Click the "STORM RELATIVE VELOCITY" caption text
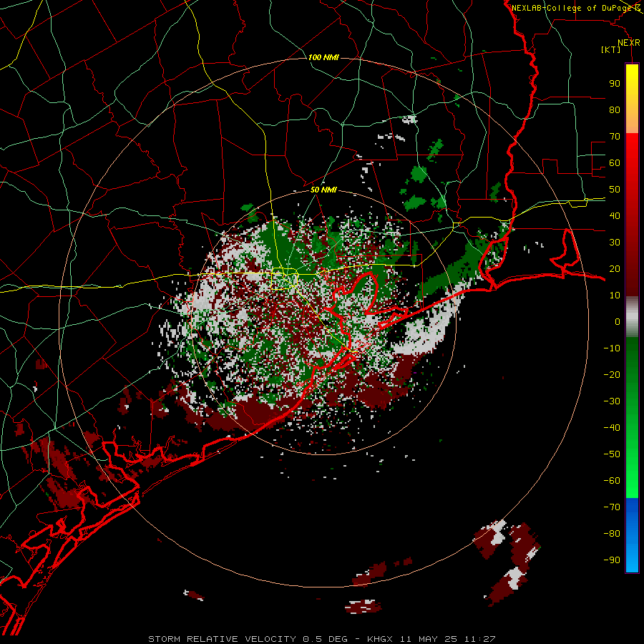Image resolution: width=644 pixels, height=644 pixels. click(224, 639)
